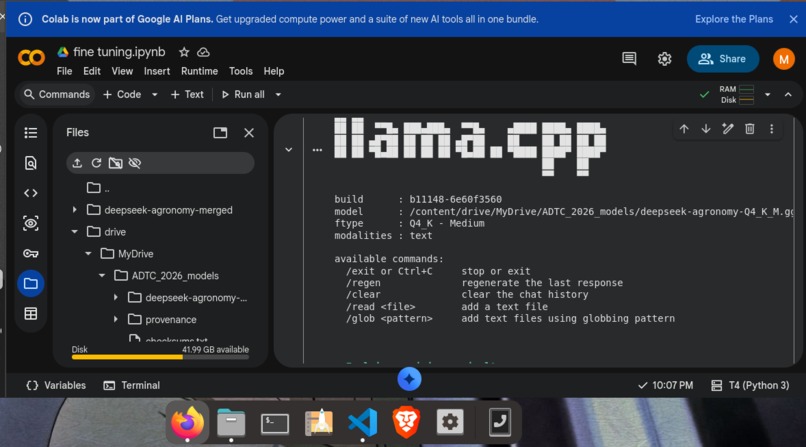806x447 pixels.
Task: Open the Table of contents sidebar
Action: pyautogui.click(x=31, y=133)
